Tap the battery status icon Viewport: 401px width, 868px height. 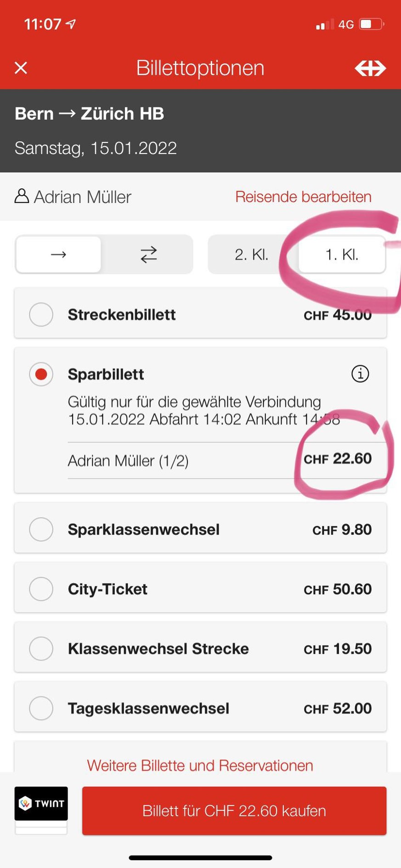(372, 24)
